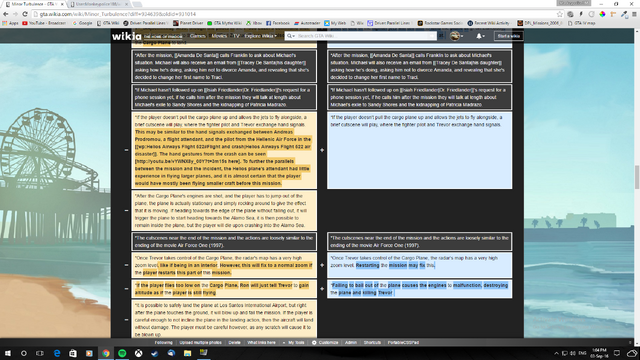The image size is (640, 360).
Task: Click What links here in toolbar
Action: [x=261, y=342]
